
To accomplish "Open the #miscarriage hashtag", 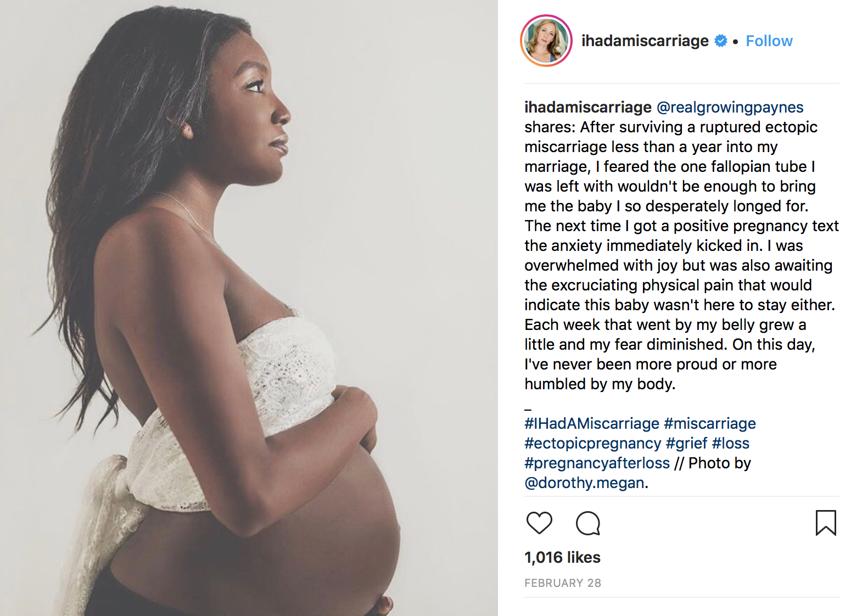I will point(709,423).
